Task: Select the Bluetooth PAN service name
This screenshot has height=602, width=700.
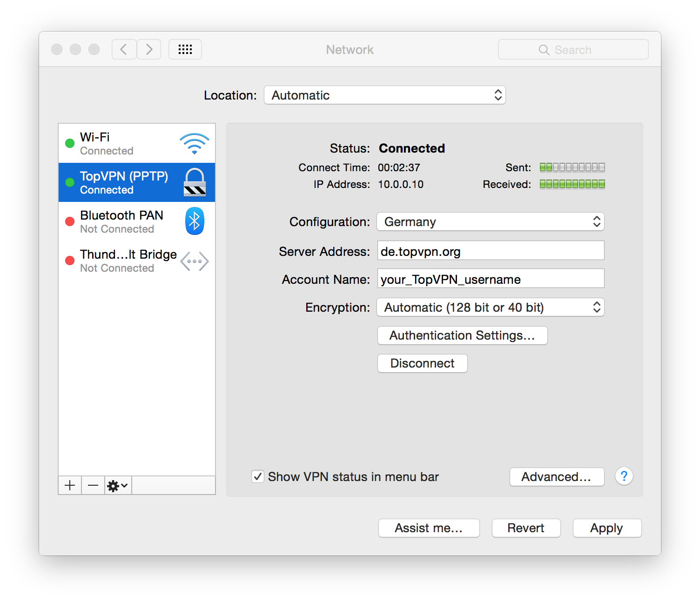Action: click(121, 215)
